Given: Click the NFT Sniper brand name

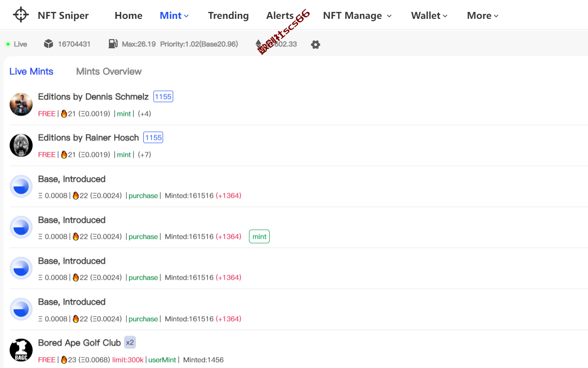Looking at the screenshot, I should click(x=63, y=16).
